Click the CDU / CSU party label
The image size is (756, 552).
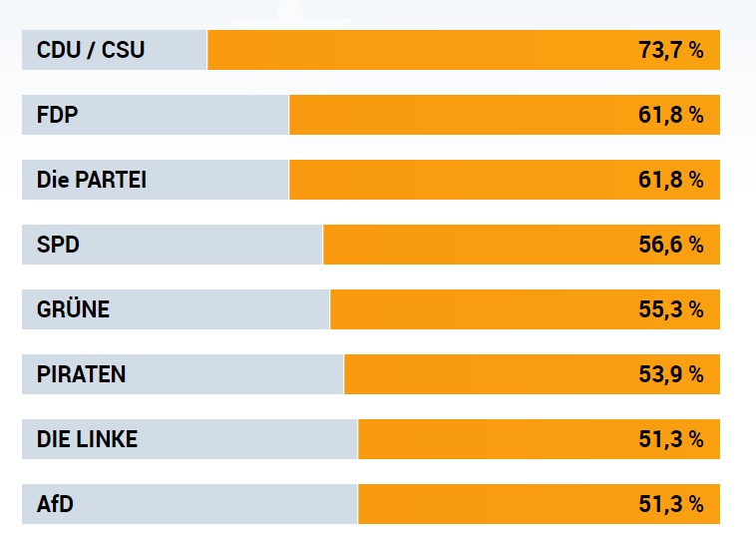[91, 50]
